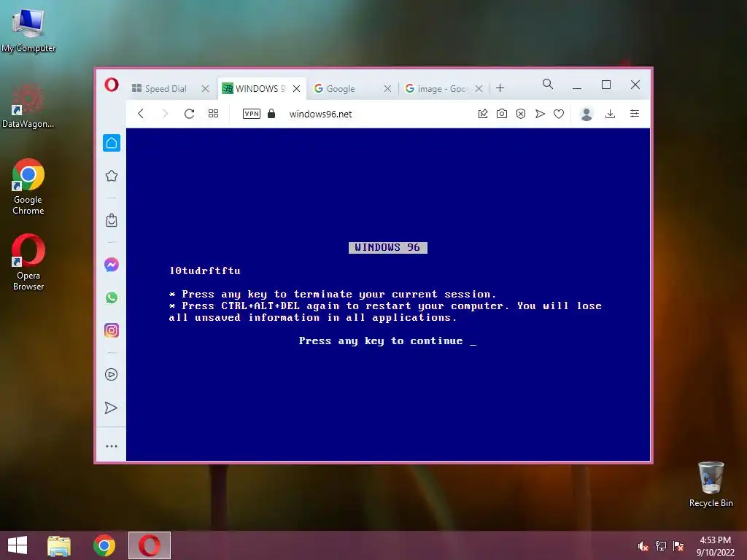Click the 'Press any key to continue' text
This screenshot has width=747, height=560.
click(381, 341)
